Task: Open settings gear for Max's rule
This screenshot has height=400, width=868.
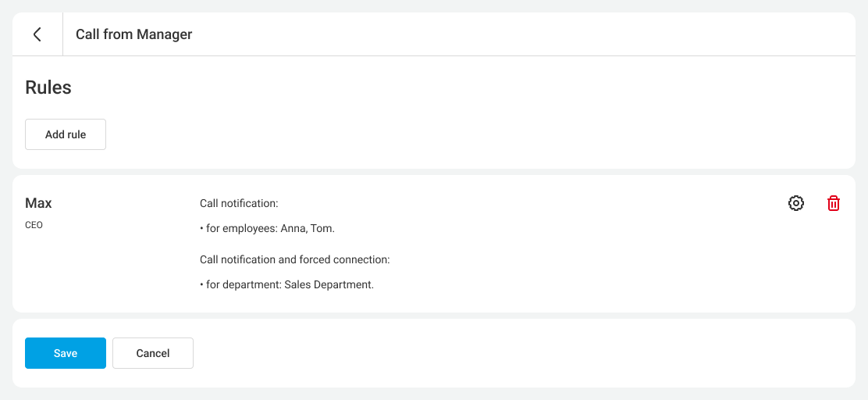Action: click(795, 203)
